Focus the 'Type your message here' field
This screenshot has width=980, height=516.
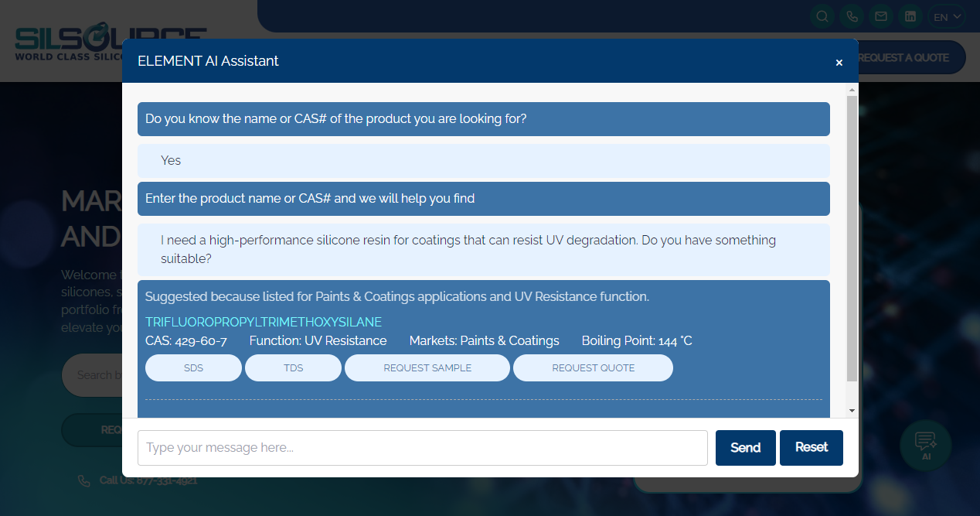[422, 448]
